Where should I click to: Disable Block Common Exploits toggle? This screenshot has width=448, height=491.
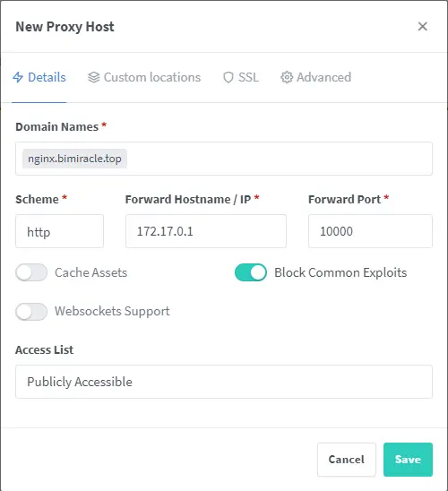tap(251, 272)
